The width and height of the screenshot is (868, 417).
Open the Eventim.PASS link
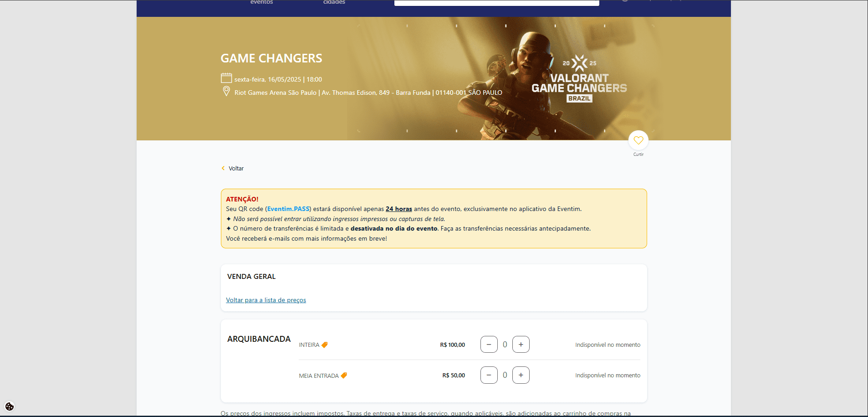pyautogui.click(x=288, y=209)
